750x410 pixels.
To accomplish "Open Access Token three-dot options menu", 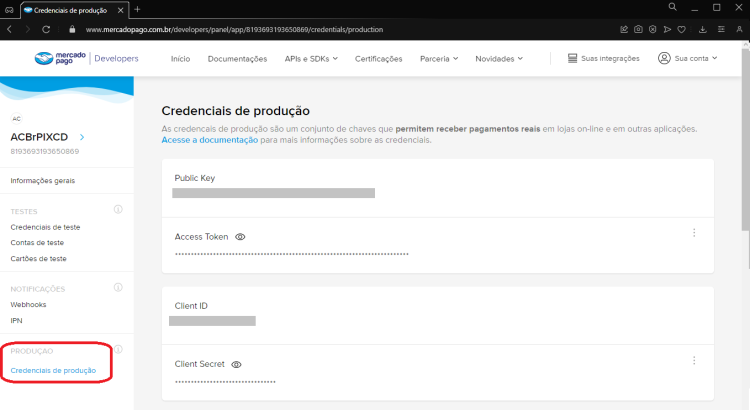I will tap(694, 233).
